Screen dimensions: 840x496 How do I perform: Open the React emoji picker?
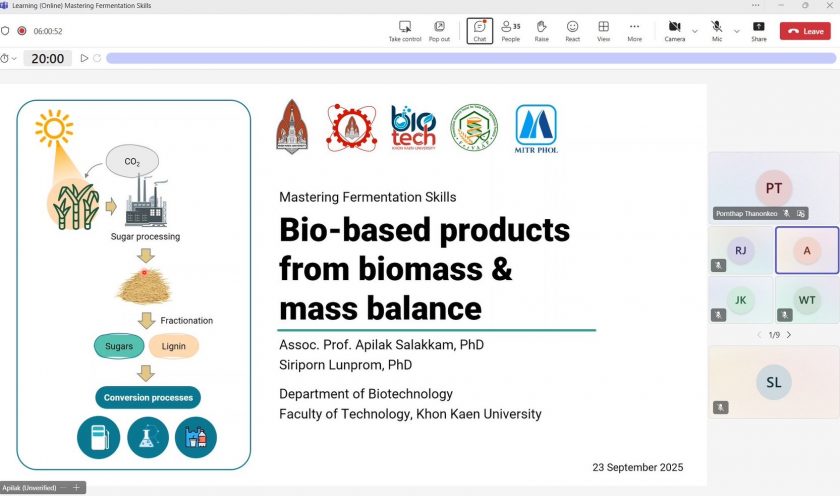(x=572, y=31)
